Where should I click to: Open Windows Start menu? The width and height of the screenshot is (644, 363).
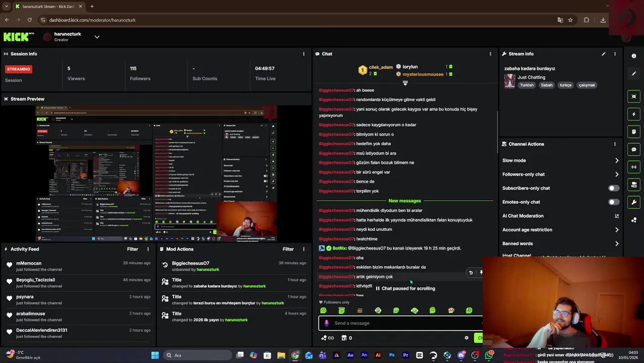click(x=155, y=355)
